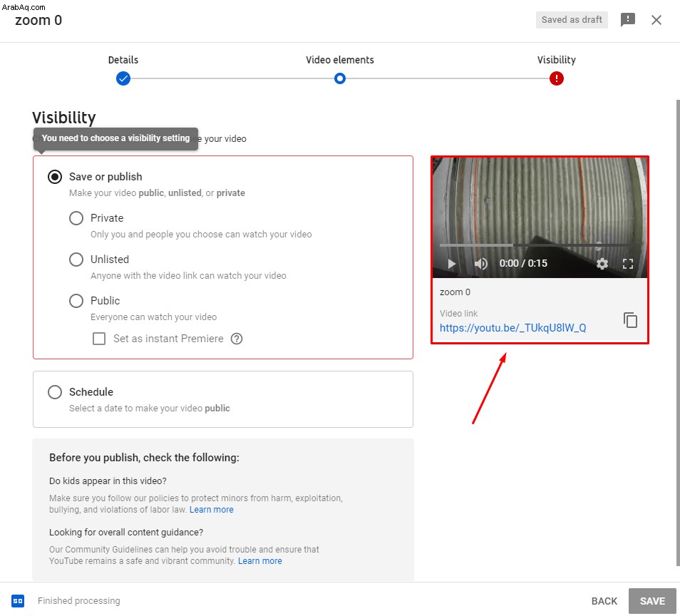Click 'Looking for overall content guidance?' text
This screenshot has height=616, width=680.
click(x=125, y=533)
